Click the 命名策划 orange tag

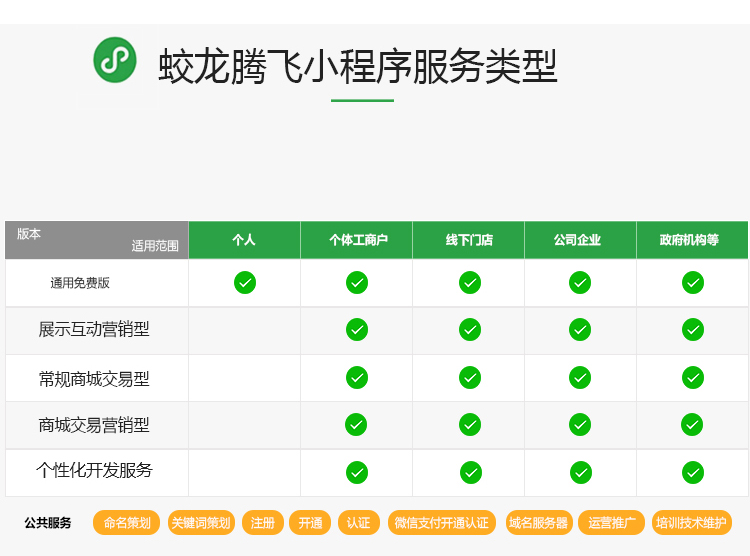point(127,523)
